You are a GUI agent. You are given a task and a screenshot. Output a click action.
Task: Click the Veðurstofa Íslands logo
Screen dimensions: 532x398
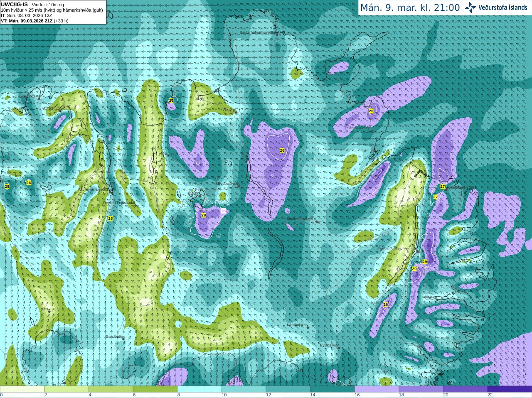[496, 7]
